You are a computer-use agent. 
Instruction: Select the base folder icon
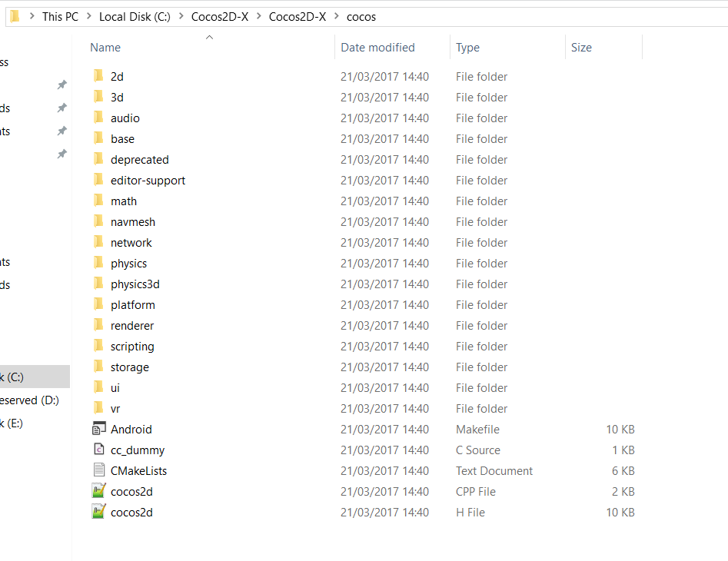point(98,138)
